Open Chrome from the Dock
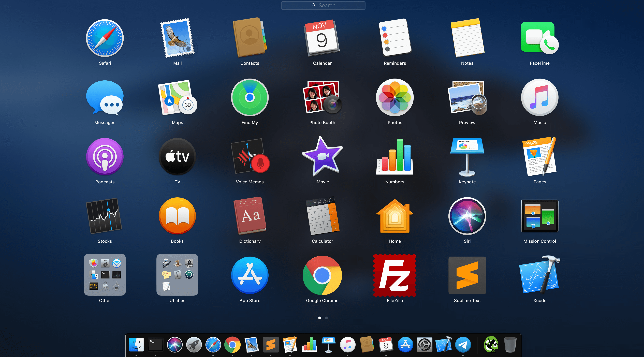 click(232, 345)
